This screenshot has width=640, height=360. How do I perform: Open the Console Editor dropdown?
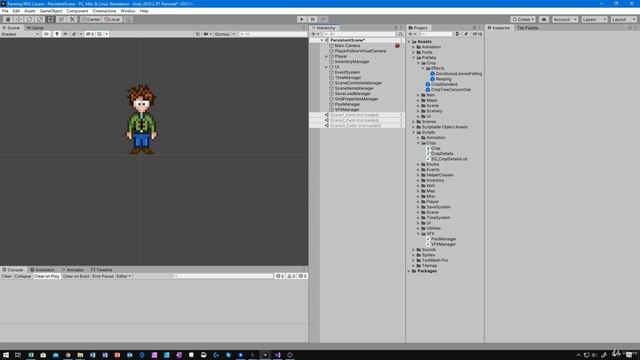coord(124,276)
